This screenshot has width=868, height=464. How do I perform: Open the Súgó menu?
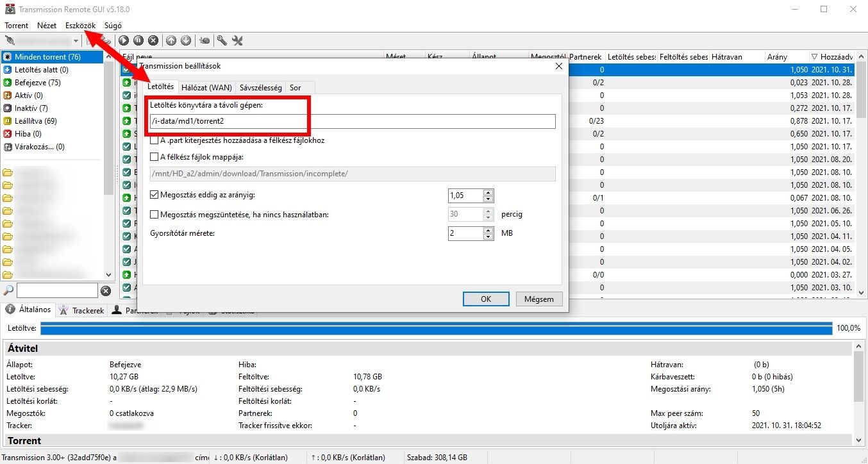tap(113, 26)
